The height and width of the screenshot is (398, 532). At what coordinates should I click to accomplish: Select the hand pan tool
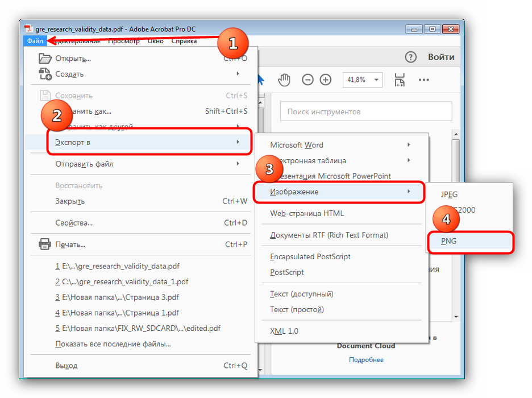(x=284, y=80)
